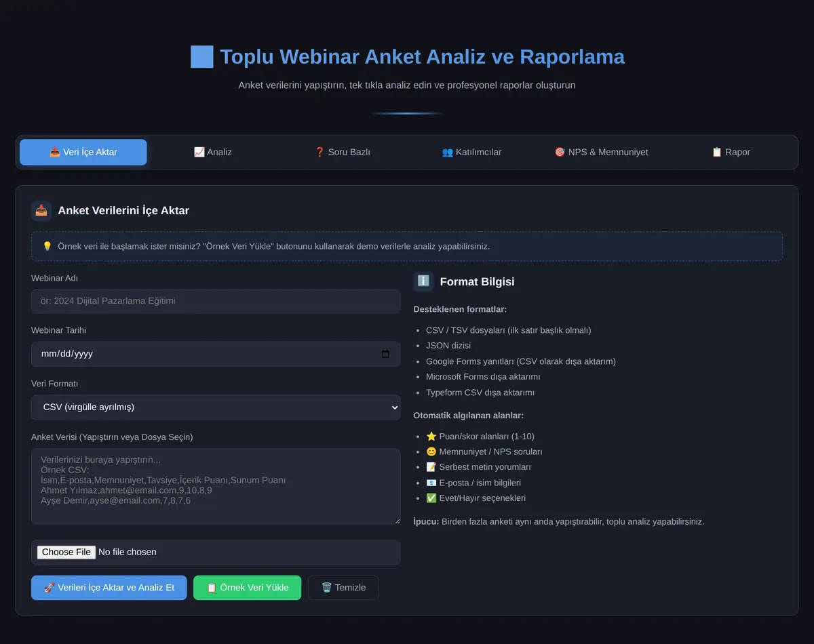Click the 'Anket Verisi (Yapıştırın veya Dosya Seçin)' label
This screenshot has height=644, width=814.
[x=112, y=437]
